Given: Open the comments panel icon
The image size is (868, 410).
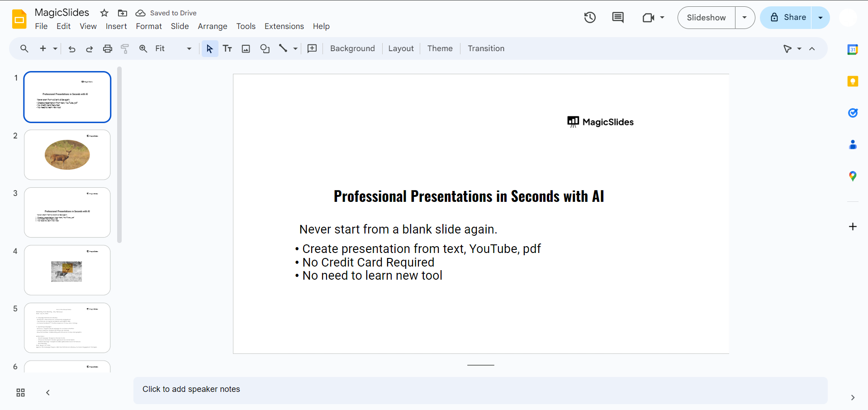Looking at the screenshot, I should coord(617,18).
